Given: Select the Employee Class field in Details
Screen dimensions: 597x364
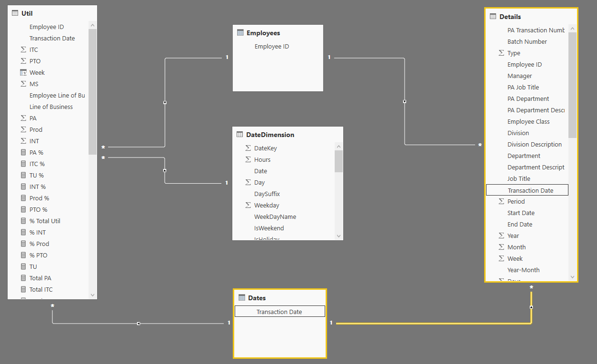Looking at the screenshot, I should tap(528, 121).
